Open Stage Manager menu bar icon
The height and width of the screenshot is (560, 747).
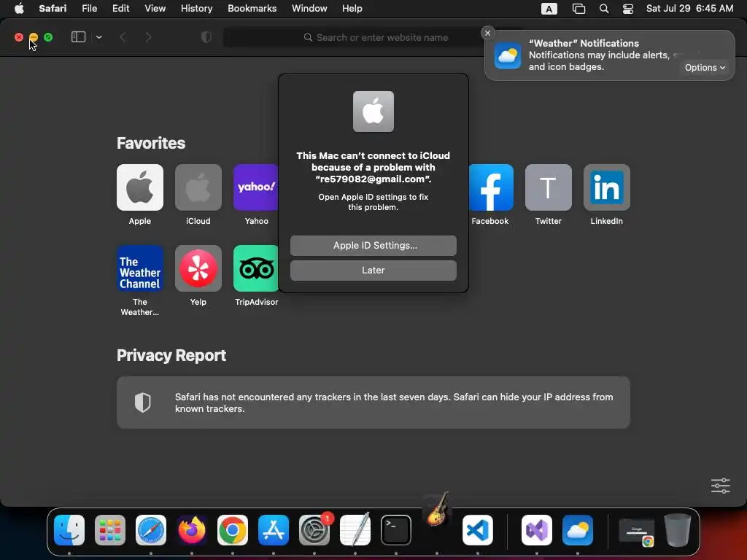point(578,9)
